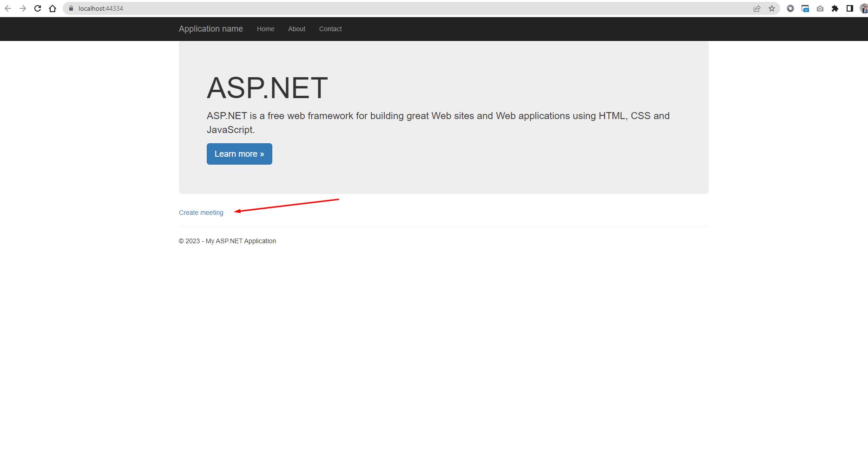View site info via the lock icon
Viewport: 868px width, 453px height.
tap(71, 8)
